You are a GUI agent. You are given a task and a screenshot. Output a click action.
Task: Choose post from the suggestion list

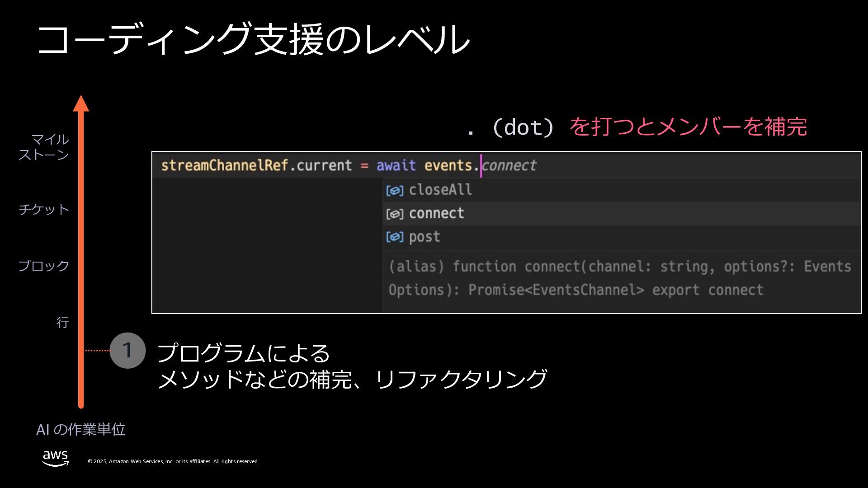click(425, 237)
